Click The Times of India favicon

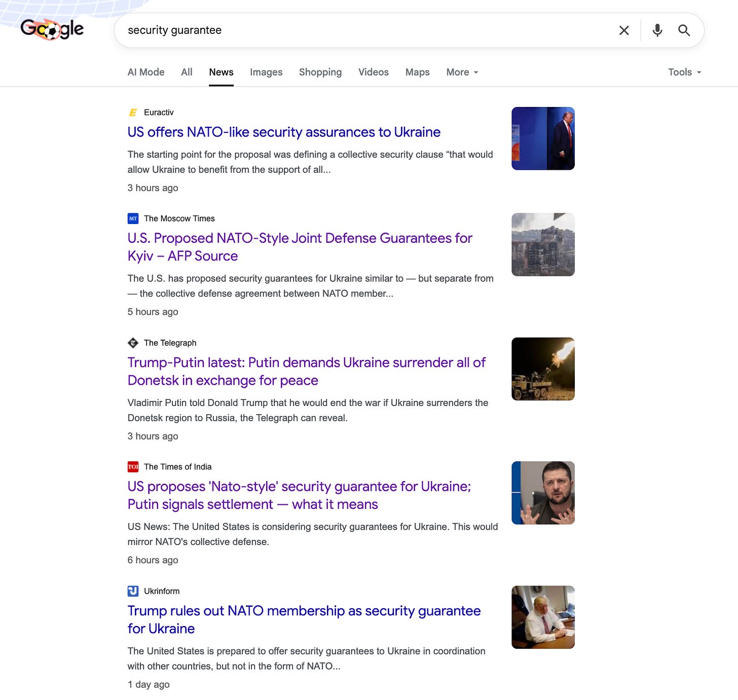tap(133, 467)
